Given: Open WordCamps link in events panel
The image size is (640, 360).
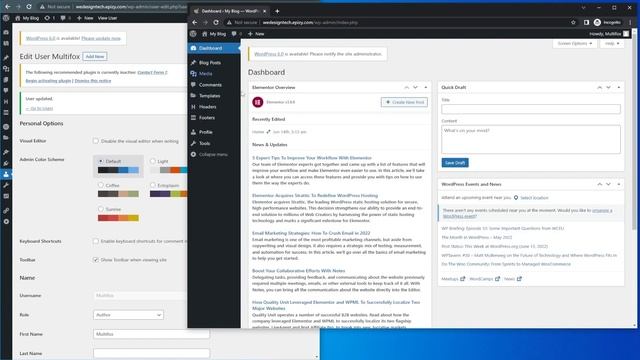Looking at the screenshot, I should pos(484,279).
